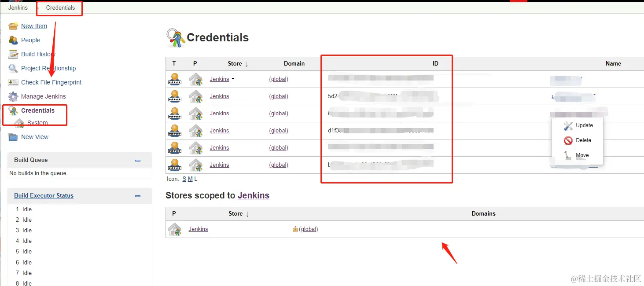
Task: Click the Move icon in the context menu
Action: [568, 155]
